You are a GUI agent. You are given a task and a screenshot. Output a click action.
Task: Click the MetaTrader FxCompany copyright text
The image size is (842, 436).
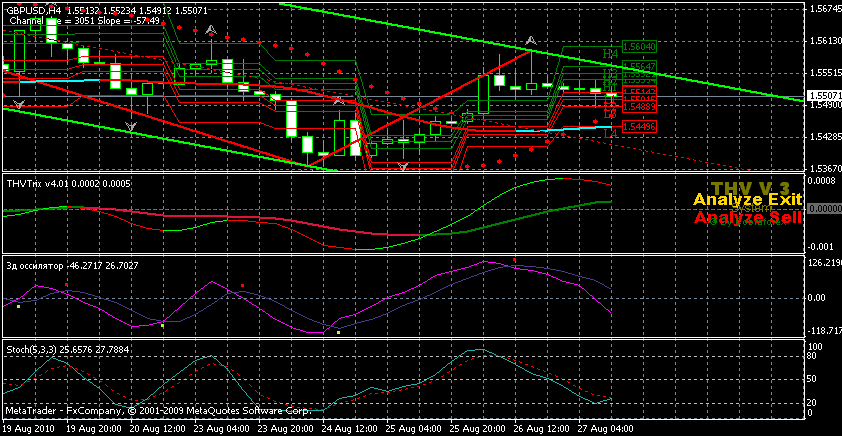tap(157, 411)
